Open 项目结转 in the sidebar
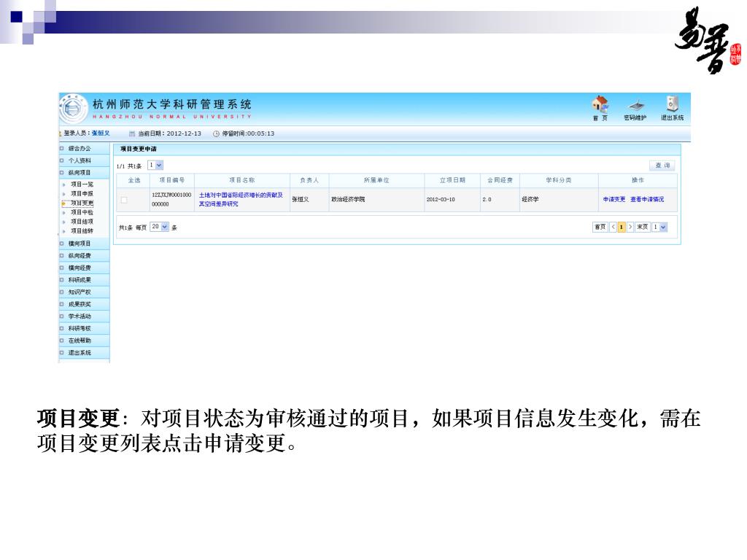The height and width of the screenshot is (560, 747). (x=82, y=231)
